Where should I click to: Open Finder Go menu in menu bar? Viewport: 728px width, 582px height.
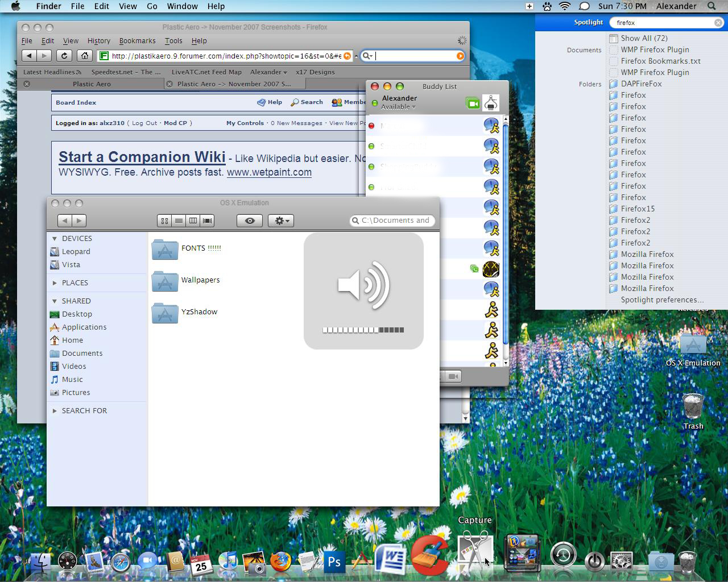152,6
